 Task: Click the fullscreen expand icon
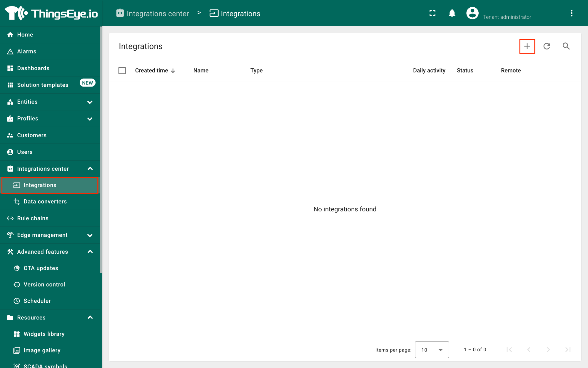[432, 13]
